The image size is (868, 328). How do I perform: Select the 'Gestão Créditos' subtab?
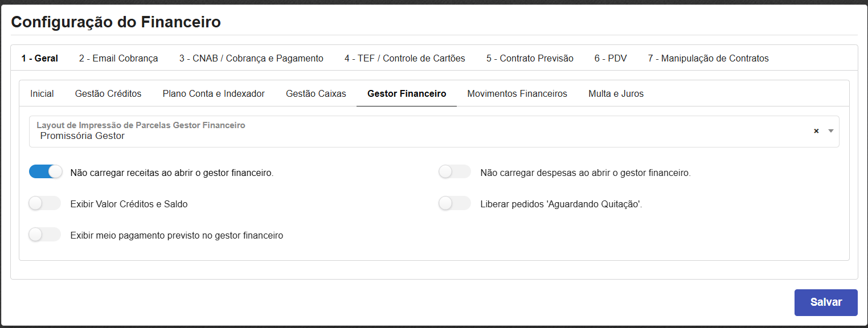click(108, 93)
